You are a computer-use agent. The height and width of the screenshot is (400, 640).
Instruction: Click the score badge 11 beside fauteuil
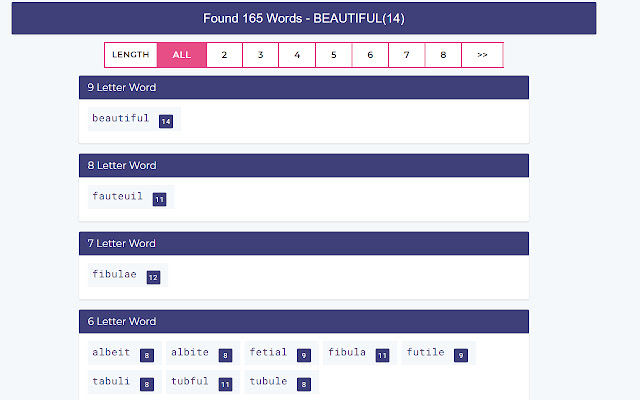pos(160,199)
